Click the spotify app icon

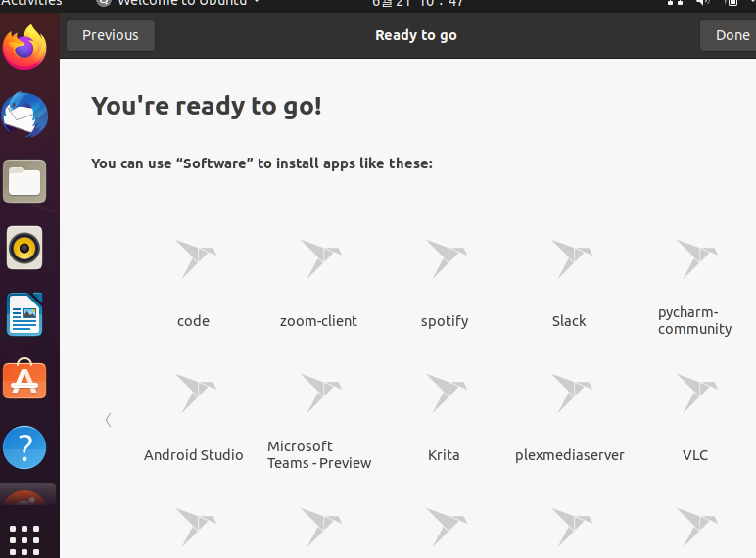coord(446,258)
